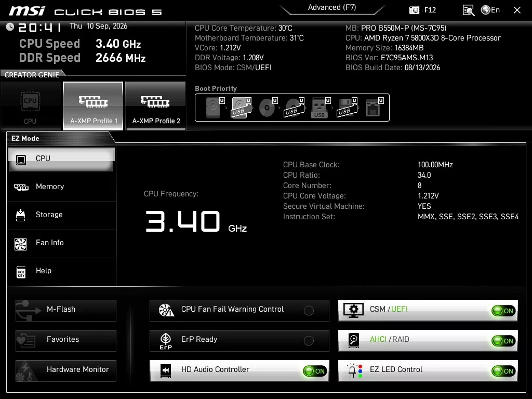
Task: Enable A-XMP Profile 2
Action: tap(156, 106)
